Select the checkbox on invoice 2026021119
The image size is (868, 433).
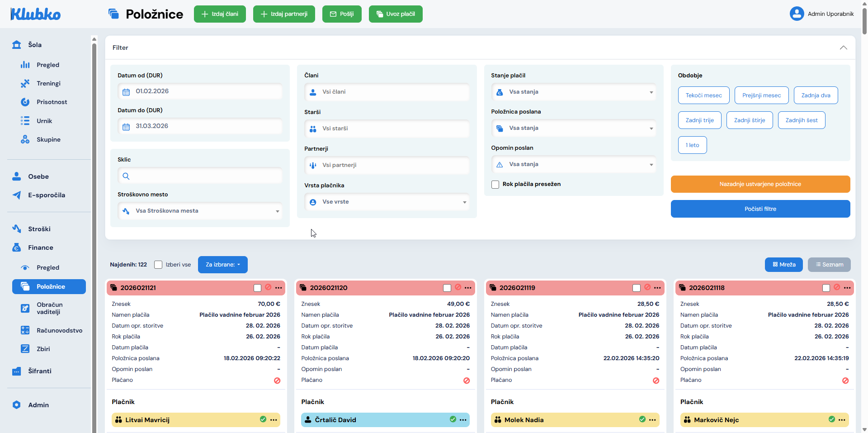(x=637, y=288)
